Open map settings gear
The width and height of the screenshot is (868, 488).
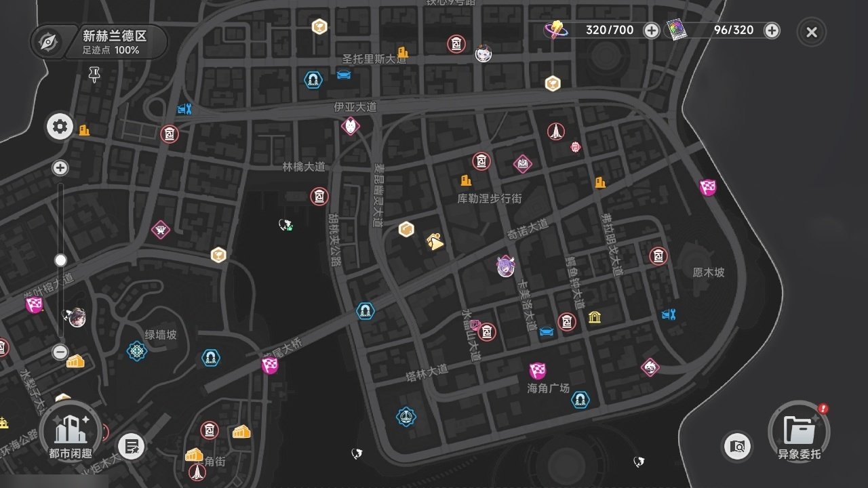tap(60, 126)
